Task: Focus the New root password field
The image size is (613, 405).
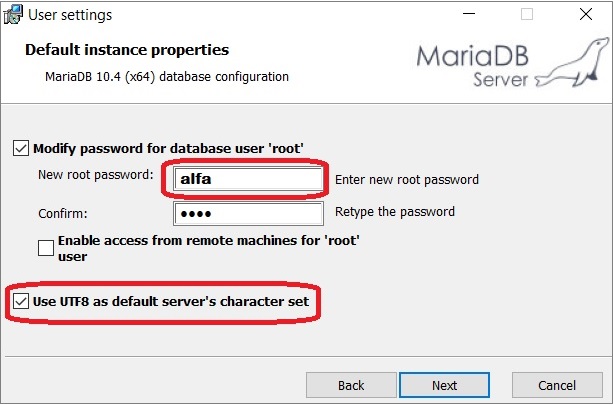Action: 248,179
